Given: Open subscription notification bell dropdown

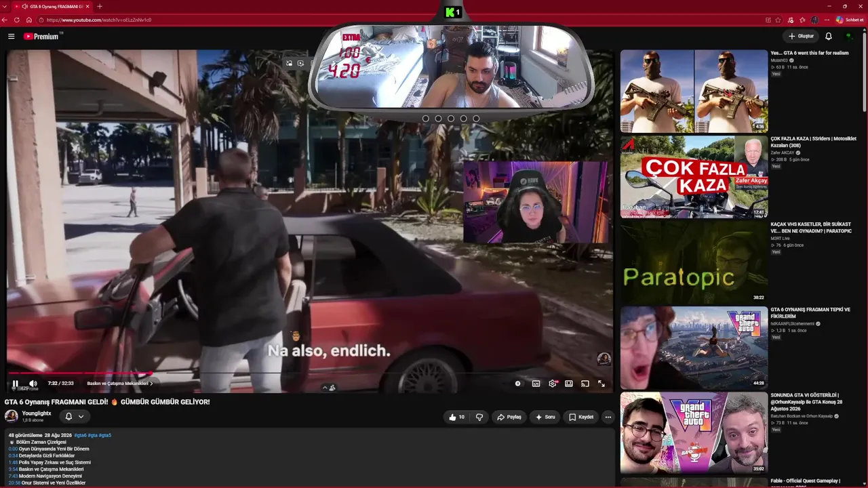Looking at the screenshot, I should [75, 416].
